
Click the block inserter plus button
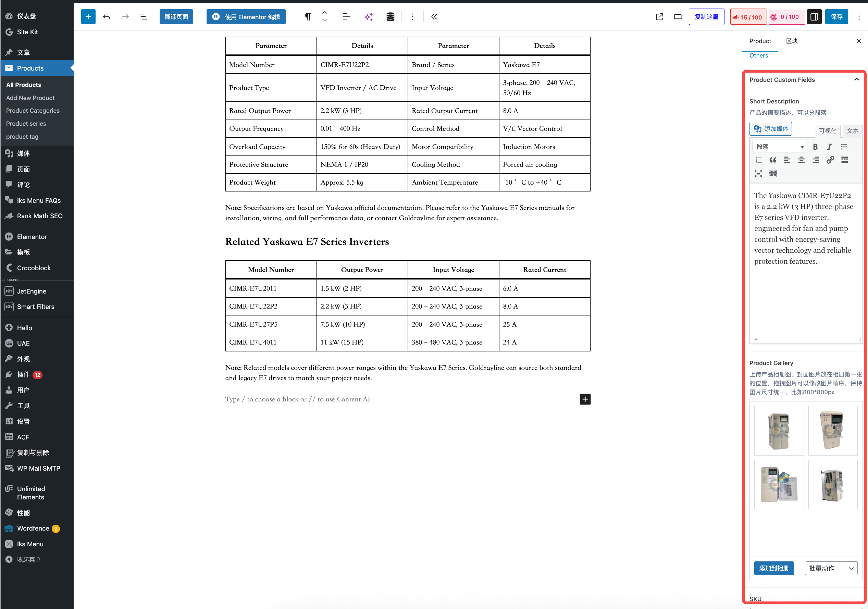(x=88, y=17)
